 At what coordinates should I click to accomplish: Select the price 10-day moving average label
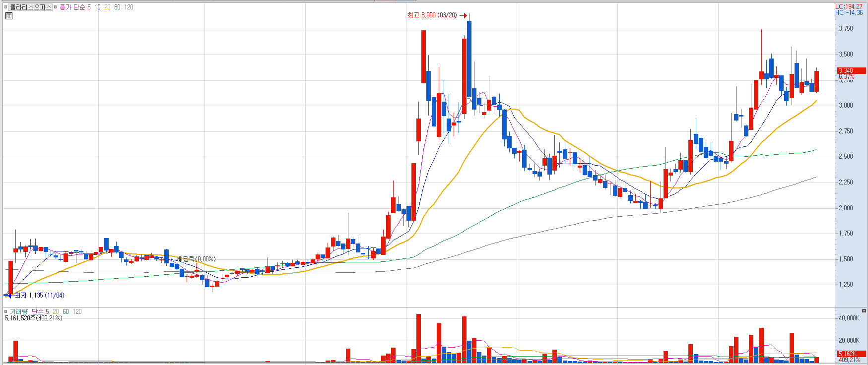tap(97, 7)
